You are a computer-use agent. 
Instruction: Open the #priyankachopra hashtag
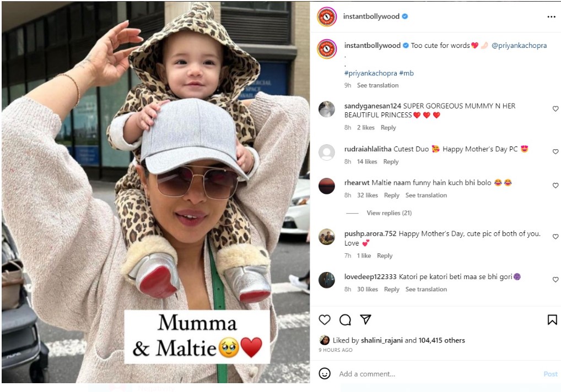[370, 73]
